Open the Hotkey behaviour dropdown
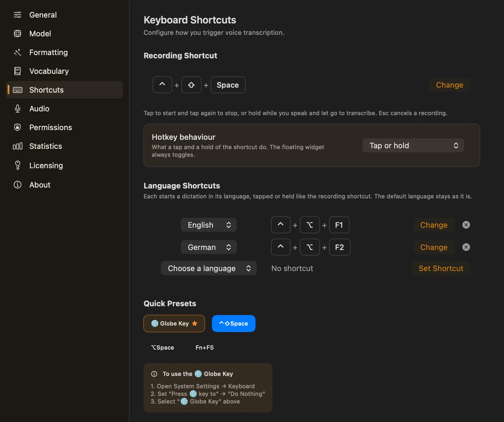Image resolution: width=504 pixels, height=422 pixels. 413,145
